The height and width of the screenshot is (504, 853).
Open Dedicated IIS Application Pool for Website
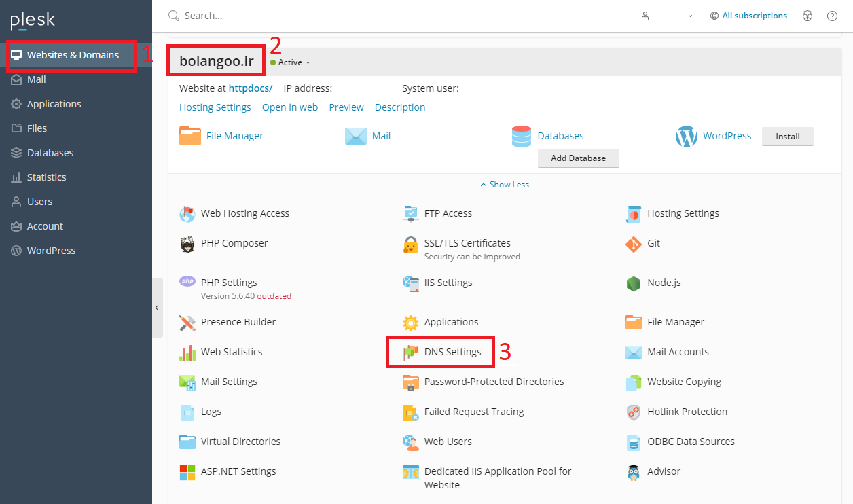[498, 478]
